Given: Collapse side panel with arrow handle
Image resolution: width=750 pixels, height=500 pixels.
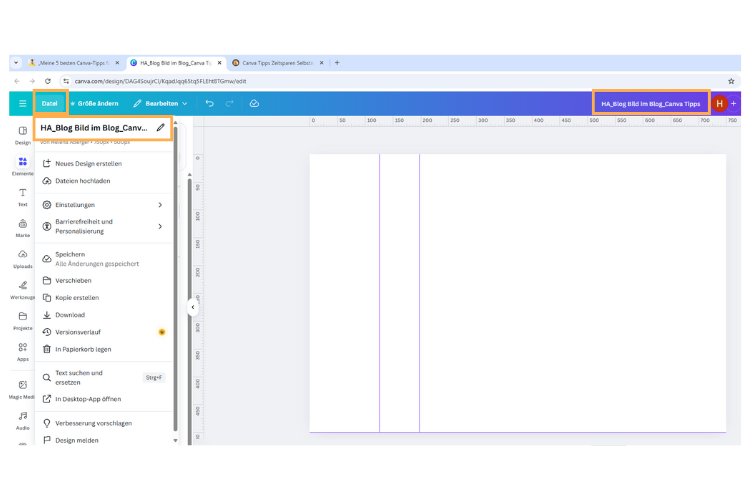Looking at the screenshot, I should pyautogui.click(x=192, y=307).
